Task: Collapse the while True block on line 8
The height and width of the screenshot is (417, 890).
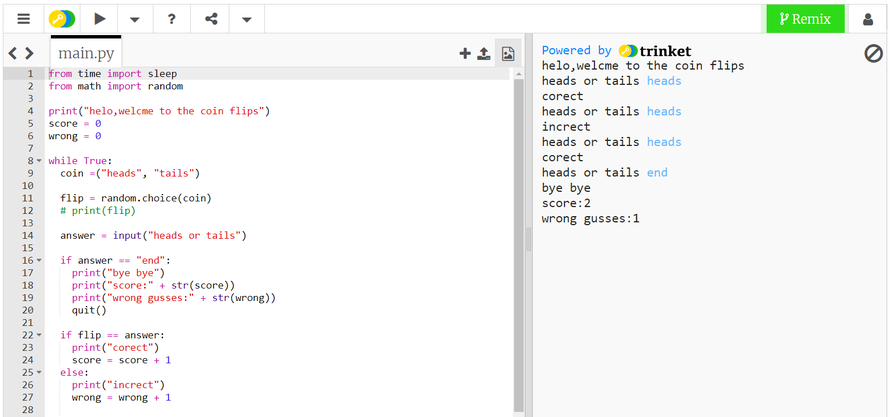Action: click(x=39, y=161)
